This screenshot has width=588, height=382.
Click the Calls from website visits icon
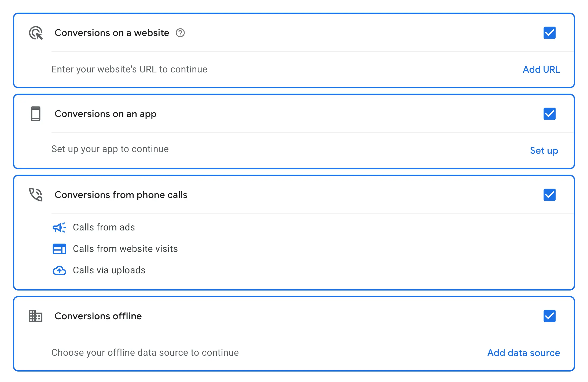[x=59, y=249]
